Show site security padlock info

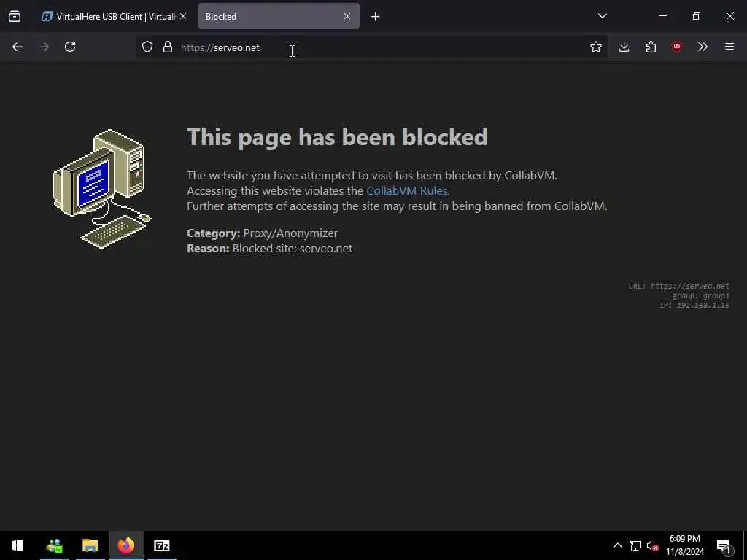coord(167,47)
